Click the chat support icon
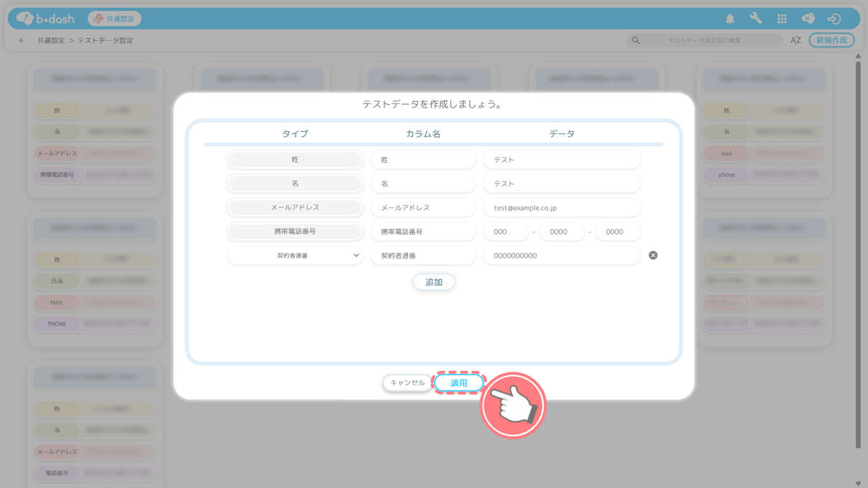This screenshot has height=488, width=868. (x=808, y=19)
